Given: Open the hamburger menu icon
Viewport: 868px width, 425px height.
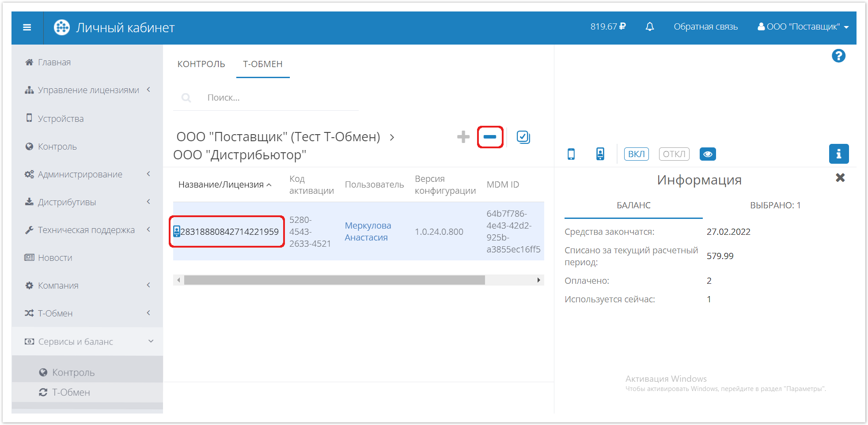Looking at the screenshot, I should pos(27,27).
